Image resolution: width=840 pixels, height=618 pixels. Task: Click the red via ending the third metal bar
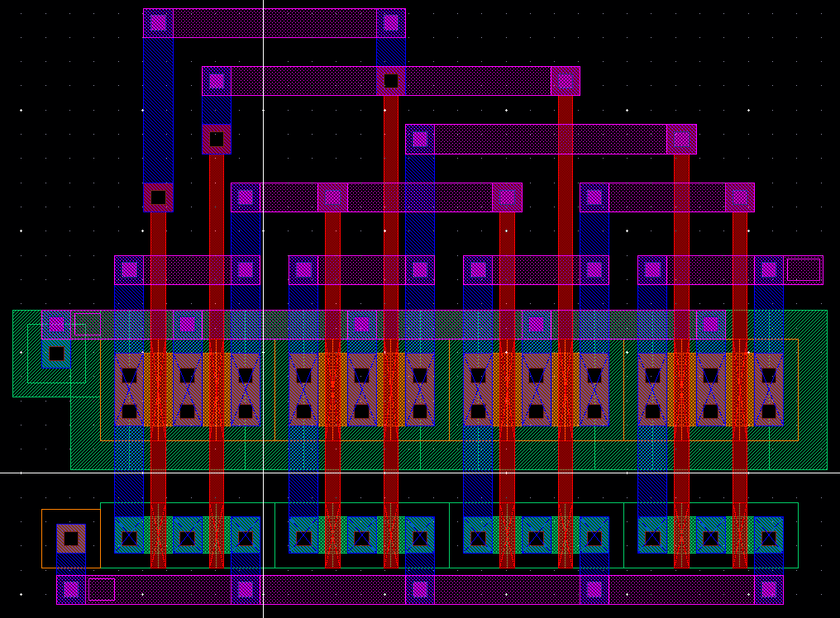(x=681, y=139)
